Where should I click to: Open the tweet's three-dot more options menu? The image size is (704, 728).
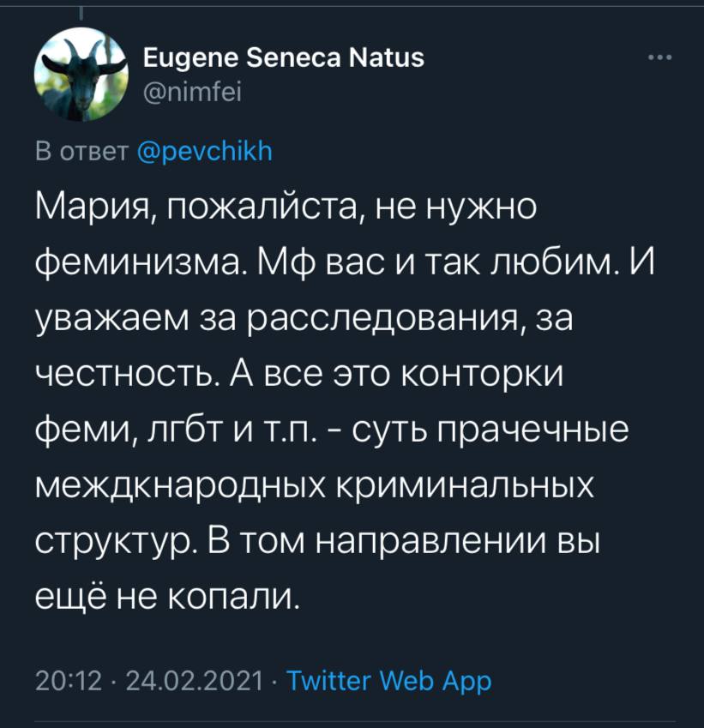[x=660, y=58]
